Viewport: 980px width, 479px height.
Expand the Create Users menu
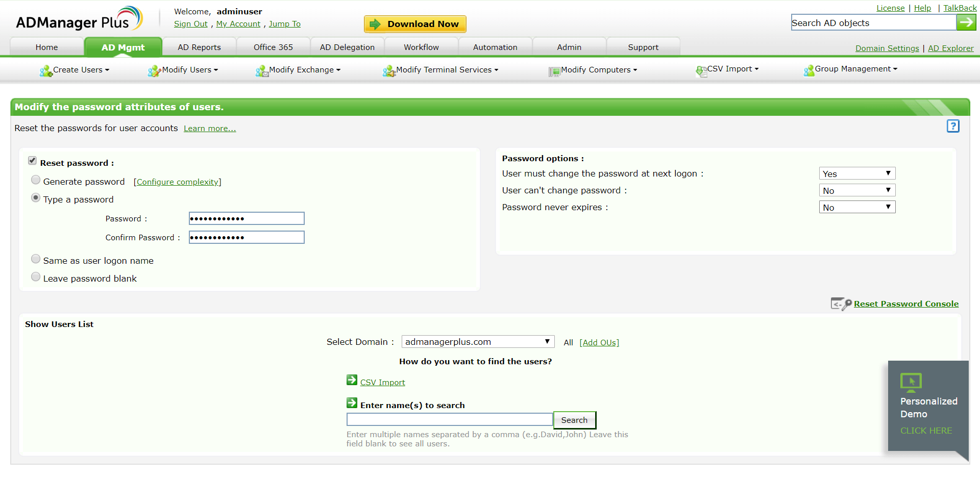point(81,70)
